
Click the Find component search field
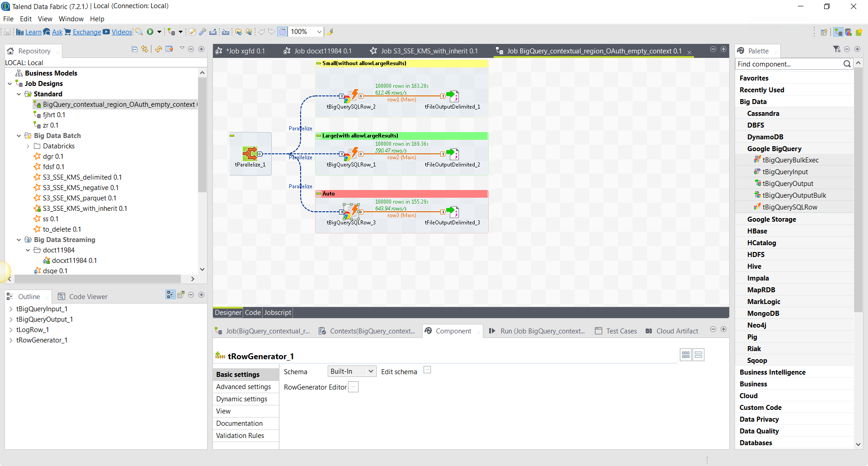[789, 64]
